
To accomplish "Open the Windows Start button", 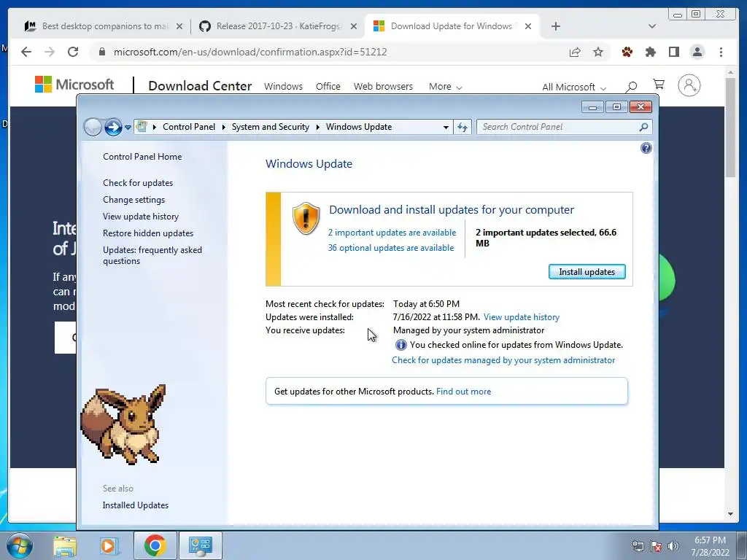I will click(x=20, y=545).
